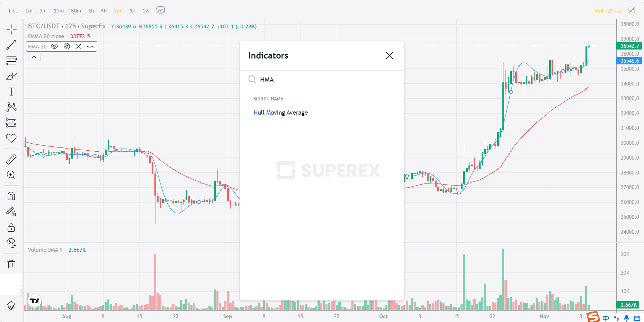Open the Line chart type dropdown

(x=13, y=10)
